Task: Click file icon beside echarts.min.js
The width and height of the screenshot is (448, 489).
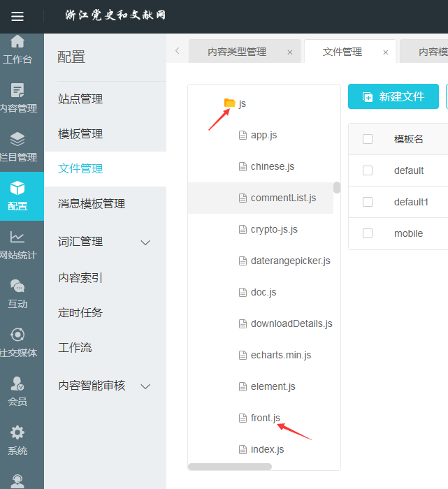Action: (243, 355)
